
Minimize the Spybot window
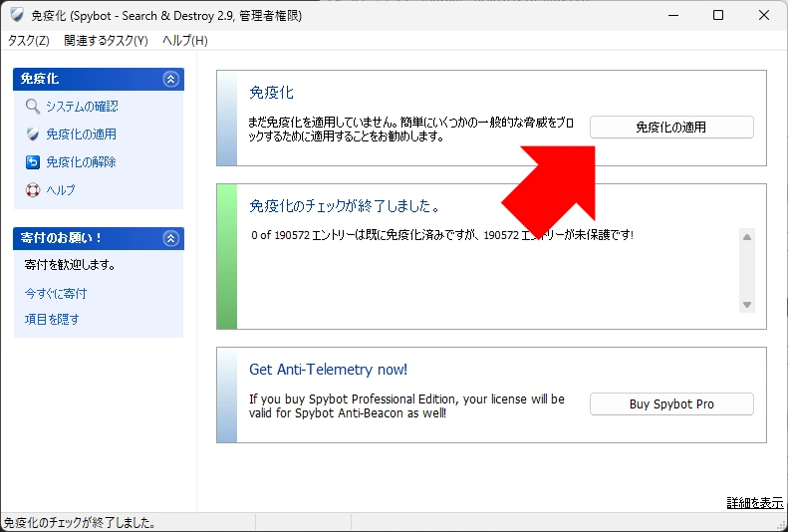(672, 15)
